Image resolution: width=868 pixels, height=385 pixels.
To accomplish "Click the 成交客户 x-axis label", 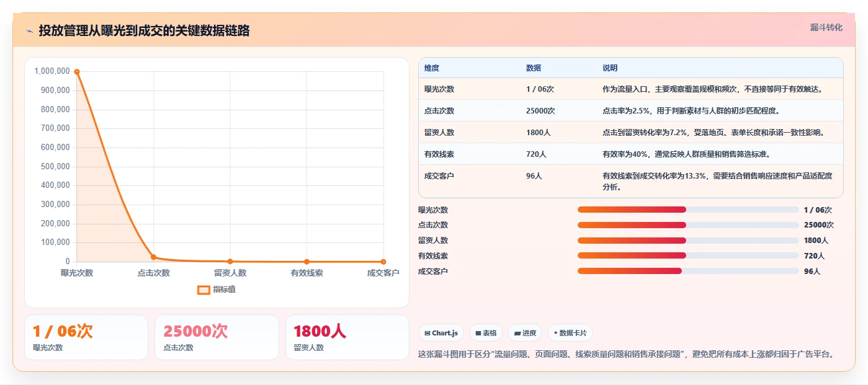I will click(383, 273).
